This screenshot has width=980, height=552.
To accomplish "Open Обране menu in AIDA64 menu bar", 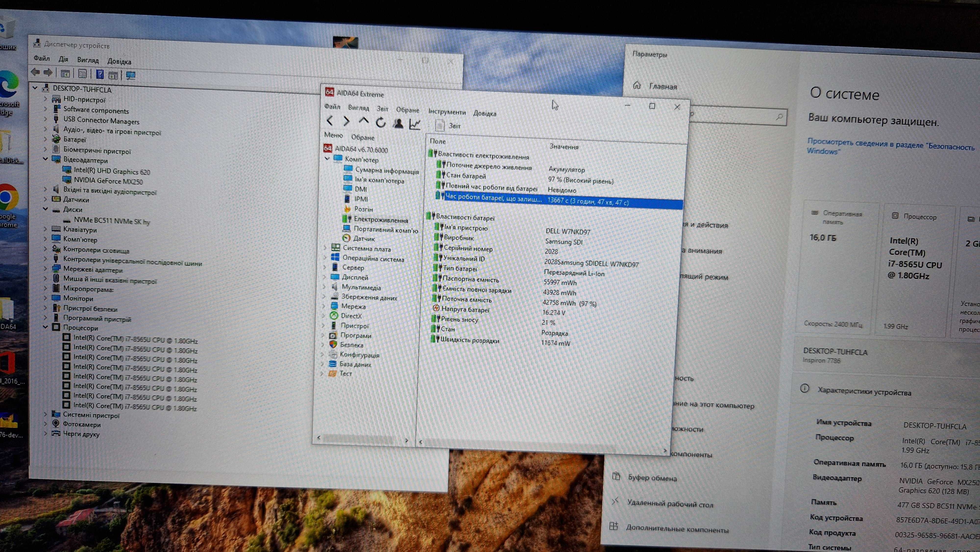I will (x=407, y=110).
